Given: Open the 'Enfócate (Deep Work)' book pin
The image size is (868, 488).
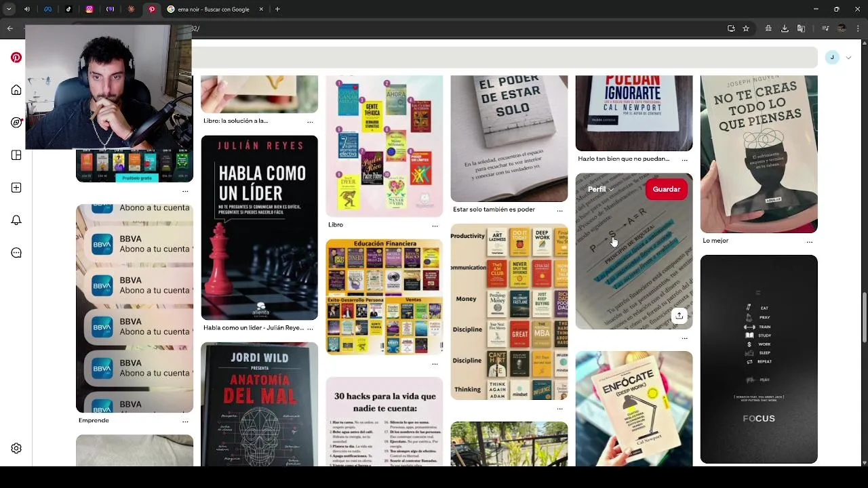Looking at the screenshot, I should [634, 409].
